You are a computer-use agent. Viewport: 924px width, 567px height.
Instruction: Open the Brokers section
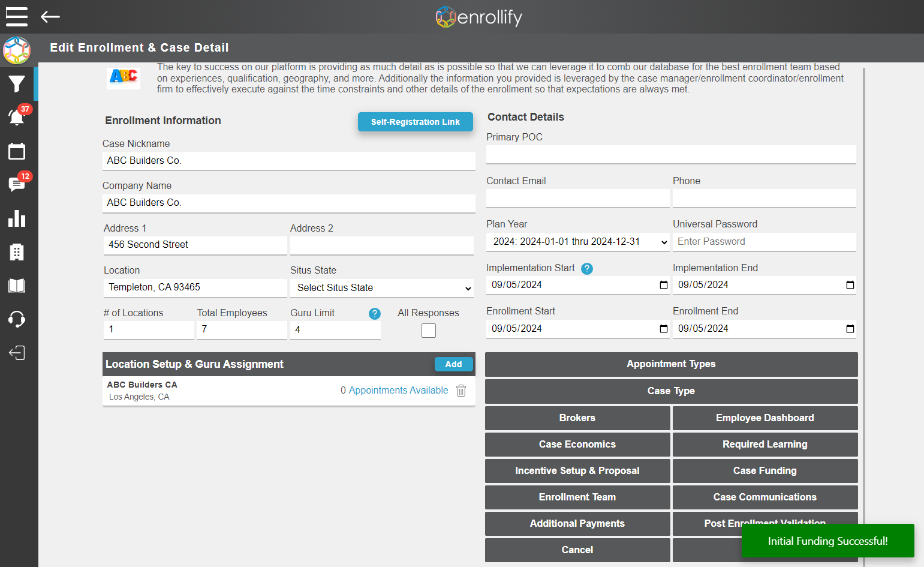577,418
